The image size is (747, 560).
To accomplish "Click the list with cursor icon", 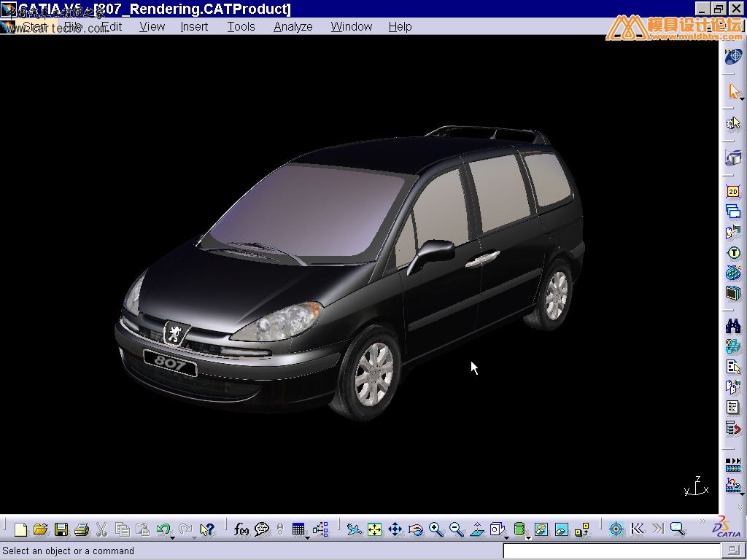I will (x=733, y=367).
